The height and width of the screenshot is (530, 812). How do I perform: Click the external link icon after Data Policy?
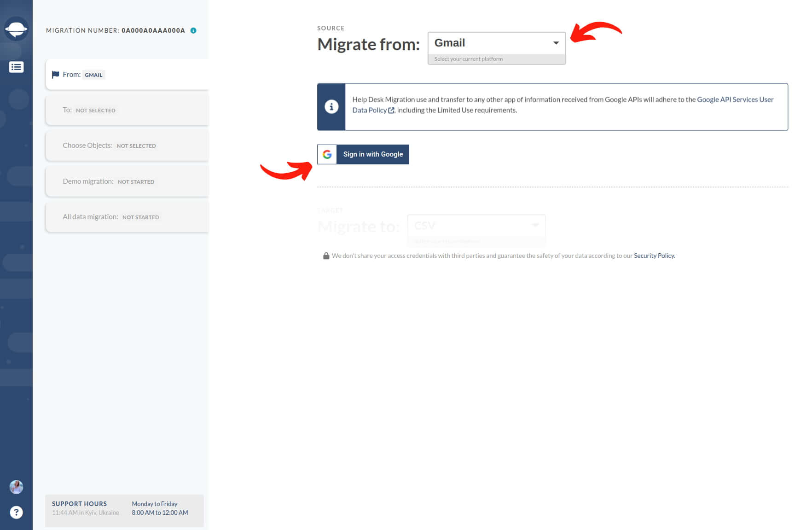391,111
